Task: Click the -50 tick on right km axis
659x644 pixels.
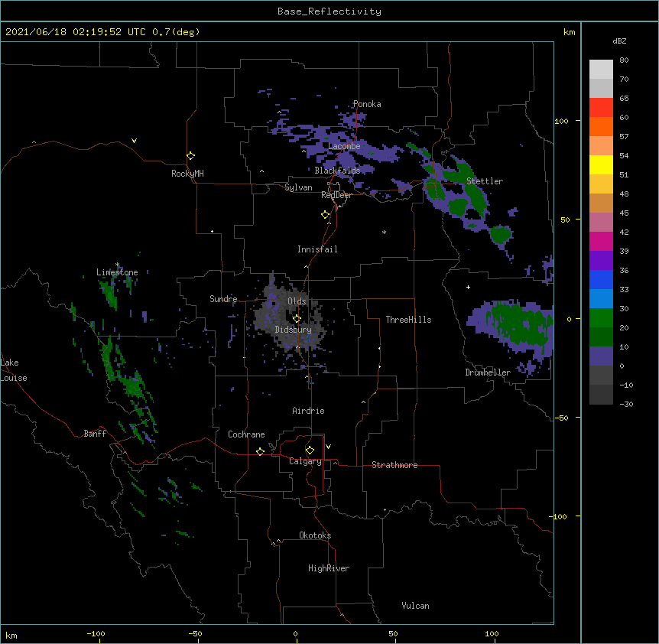Action: pyautogui.click(x=561, y=418)
